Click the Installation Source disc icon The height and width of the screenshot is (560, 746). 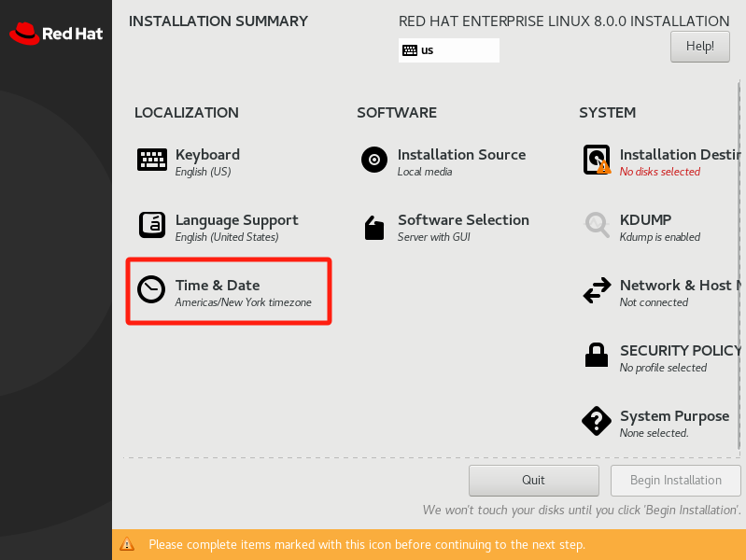[374, 160]
